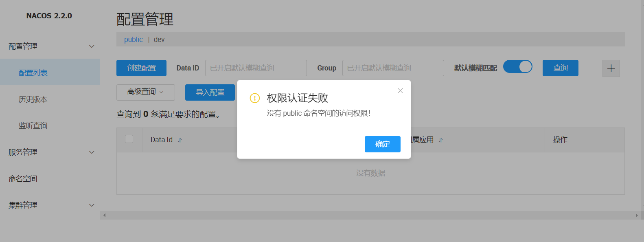Viewport: 644px width, 242px height.
Task: Toggle the 默认模糊匹配 switch
Action: coord(517,67)
